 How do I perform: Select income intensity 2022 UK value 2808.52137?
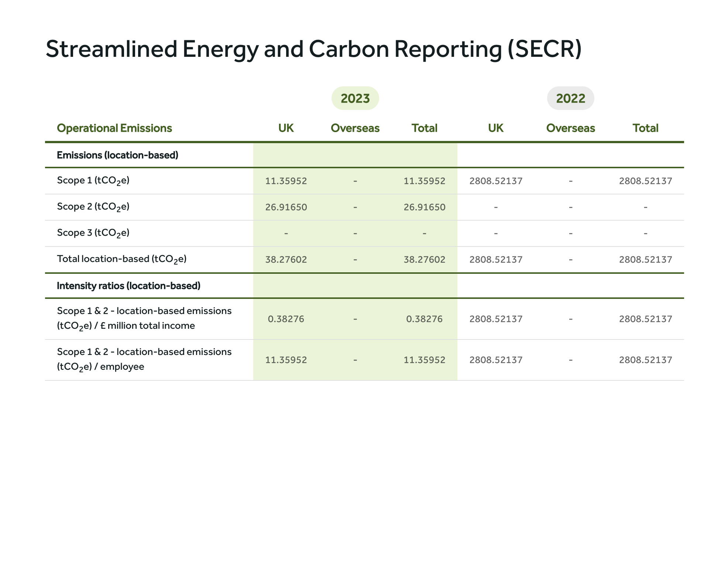pos(496,319)
